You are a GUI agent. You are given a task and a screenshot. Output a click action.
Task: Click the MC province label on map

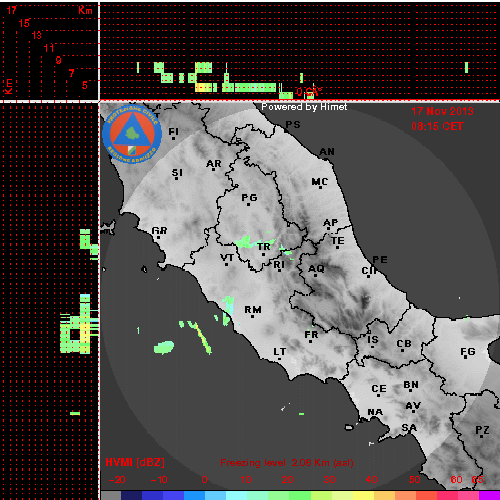(x=320, y=182)
